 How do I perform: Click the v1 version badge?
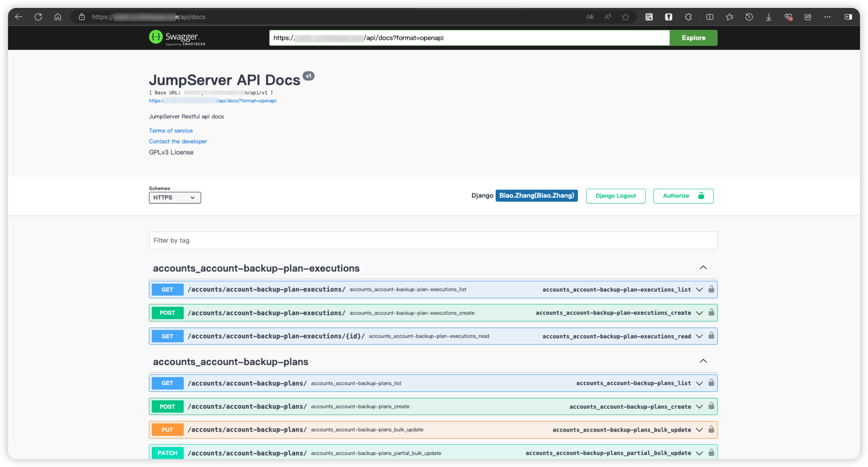[308, 76]
